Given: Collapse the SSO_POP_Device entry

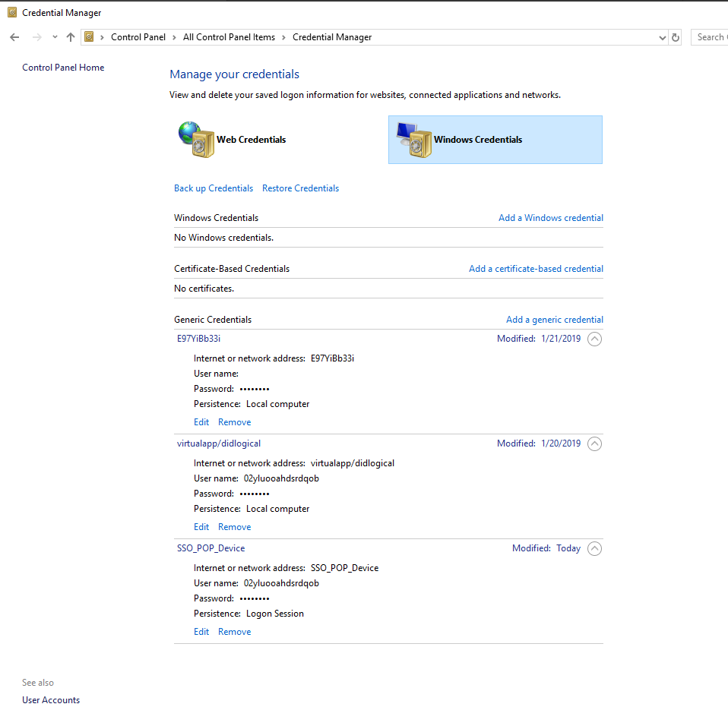Looking at the screenshot, I should pos(594,549).
